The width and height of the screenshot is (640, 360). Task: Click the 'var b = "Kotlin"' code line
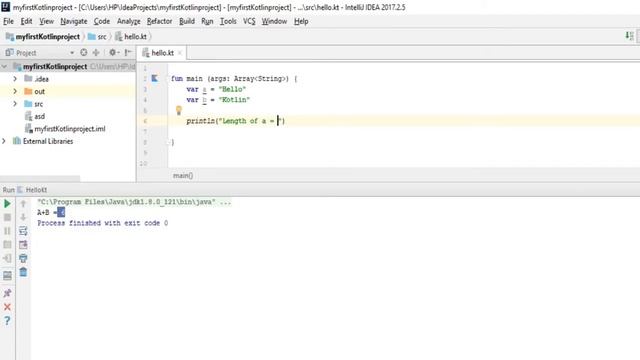[218, 100]
